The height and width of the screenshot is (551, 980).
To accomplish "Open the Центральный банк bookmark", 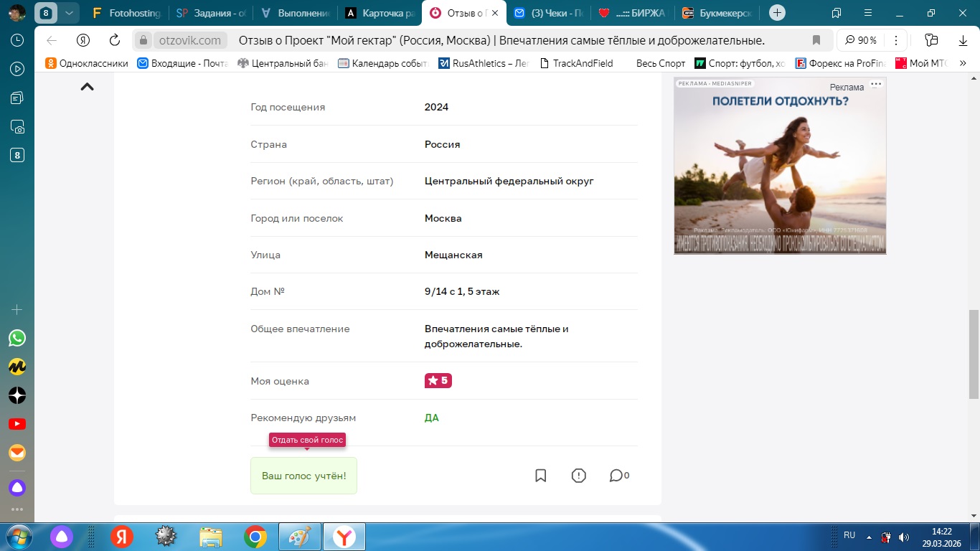I will tap(283, 63).
